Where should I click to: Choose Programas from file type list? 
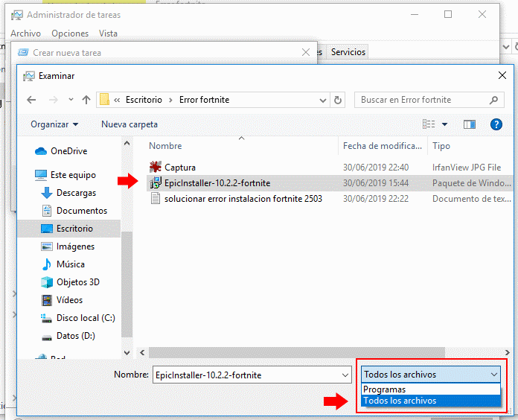385,389
